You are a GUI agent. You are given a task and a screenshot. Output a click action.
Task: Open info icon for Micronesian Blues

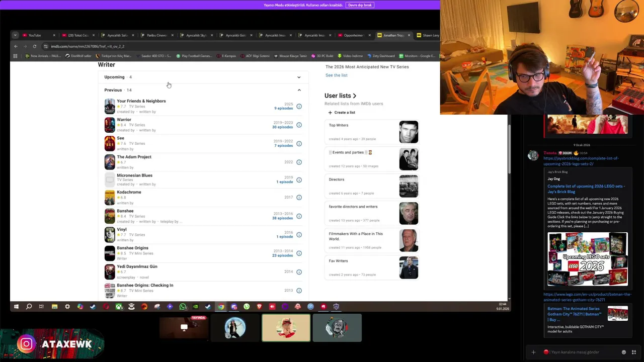click(299, 179)
